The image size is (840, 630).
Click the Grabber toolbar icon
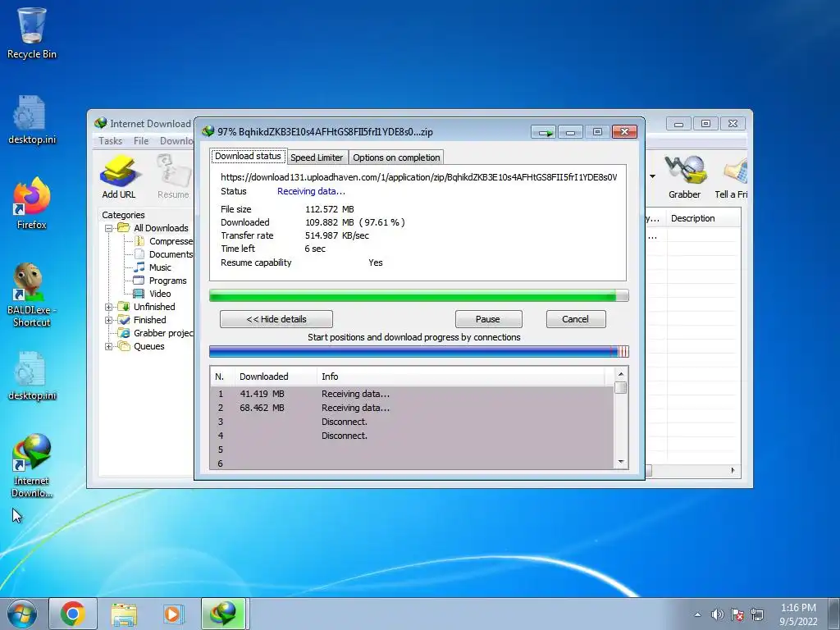(684, 177)
